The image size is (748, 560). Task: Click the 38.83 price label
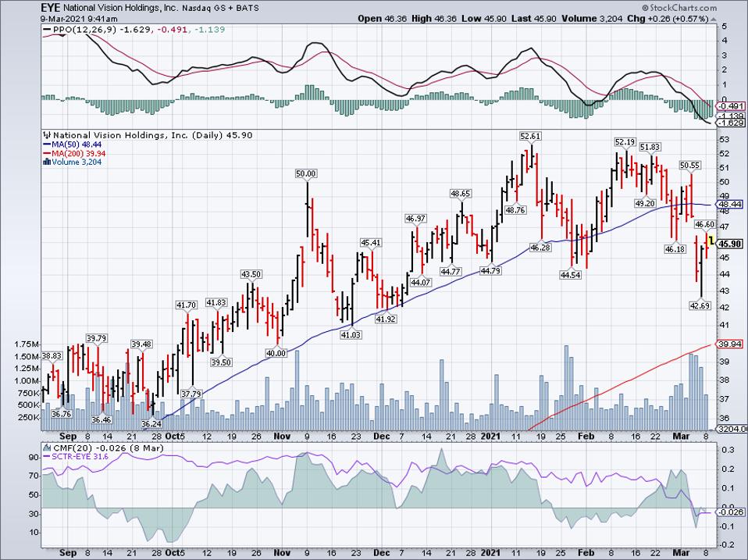(52, 355)
